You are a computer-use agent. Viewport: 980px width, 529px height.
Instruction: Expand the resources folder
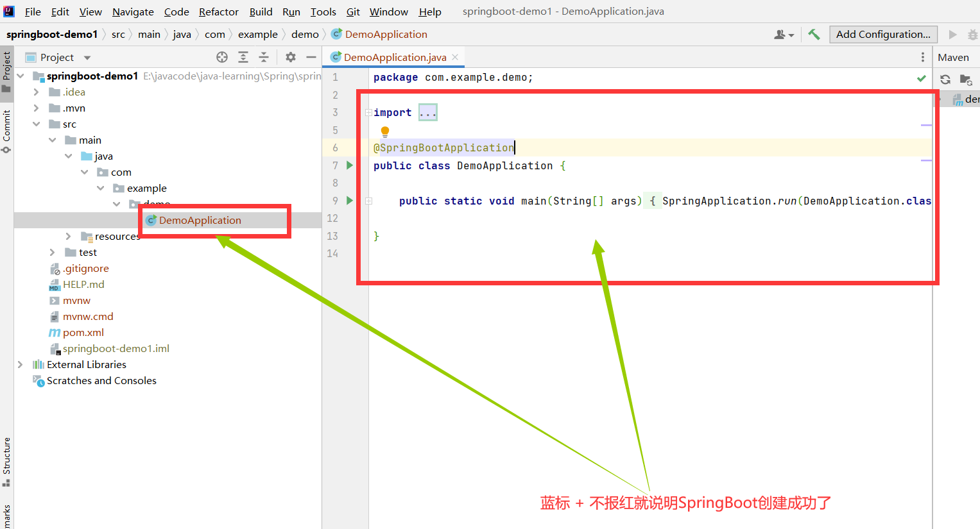pos(69,236)
